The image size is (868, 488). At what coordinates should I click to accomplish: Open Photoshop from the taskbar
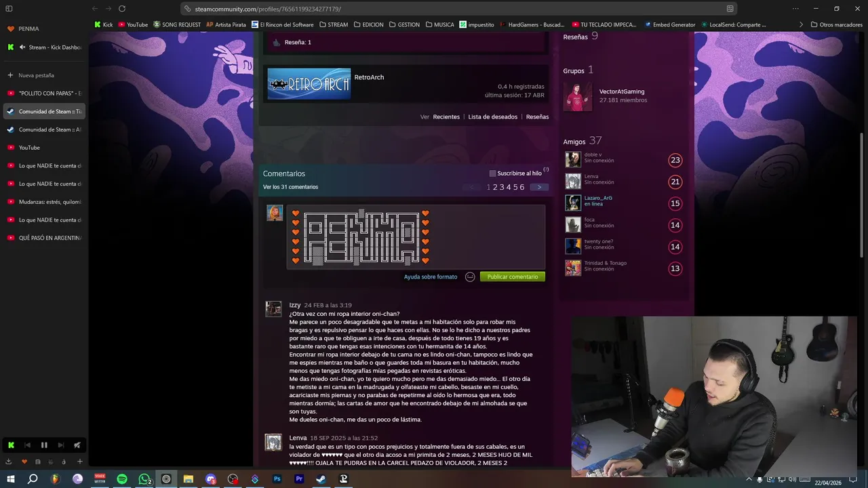click(277, 479)
